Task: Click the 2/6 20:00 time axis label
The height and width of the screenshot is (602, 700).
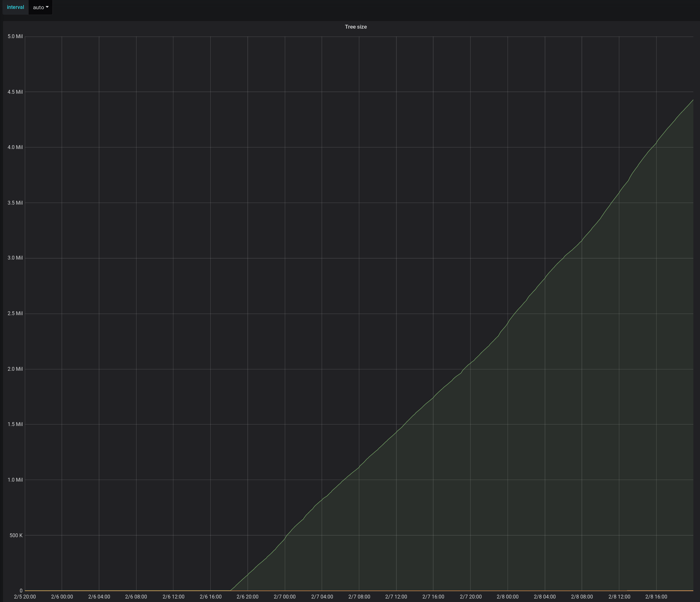Action: click(x=247, y=597)
